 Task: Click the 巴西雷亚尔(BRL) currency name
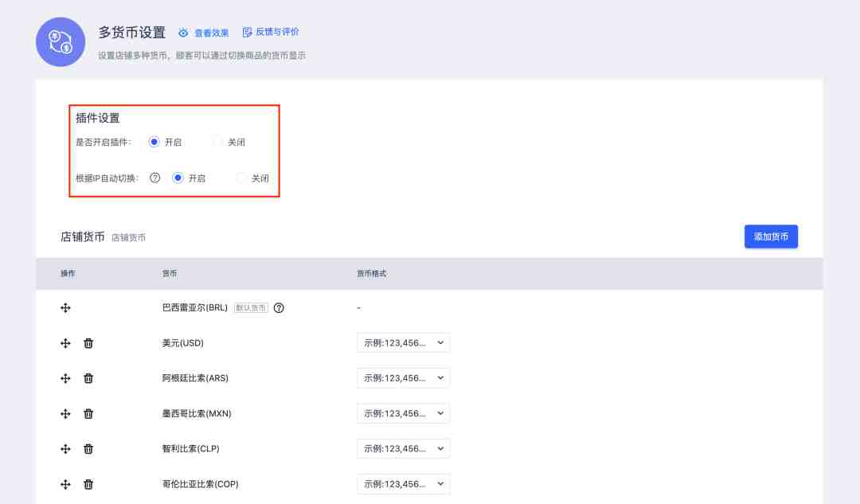[195, 307]
